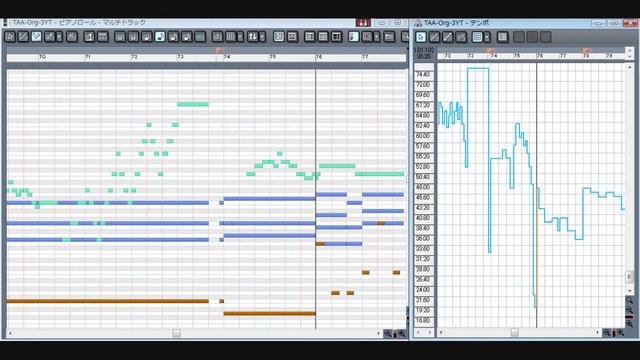Toggle the grid button in Tempo window toolbar
The height and width of the screenshot is (360, 640).
[x=477, y=37]
